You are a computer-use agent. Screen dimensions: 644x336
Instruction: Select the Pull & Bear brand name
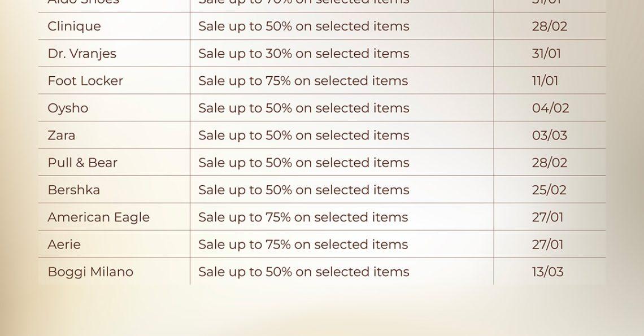coord(82,163)
